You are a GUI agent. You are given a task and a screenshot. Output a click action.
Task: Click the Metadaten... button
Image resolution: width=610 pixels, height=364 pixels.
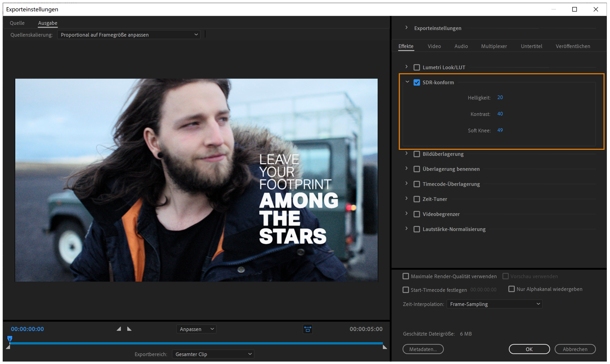point(423,349)
